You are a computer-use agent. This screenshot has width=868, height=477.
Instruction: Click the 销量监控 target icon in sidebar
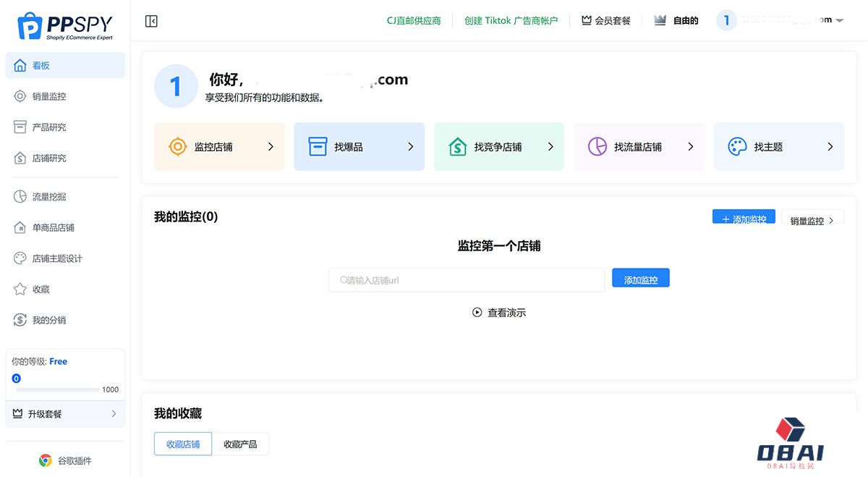pyautogui.click(x=20, y=96)
